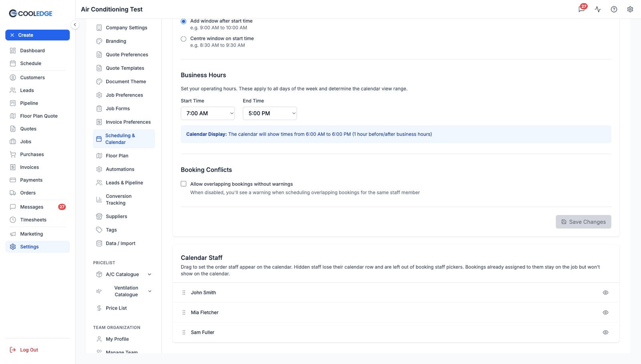The width and height of the screenshot is (641, 364).
Task: Expand the Ventilation Catalogue section
Action: (124, 291)
